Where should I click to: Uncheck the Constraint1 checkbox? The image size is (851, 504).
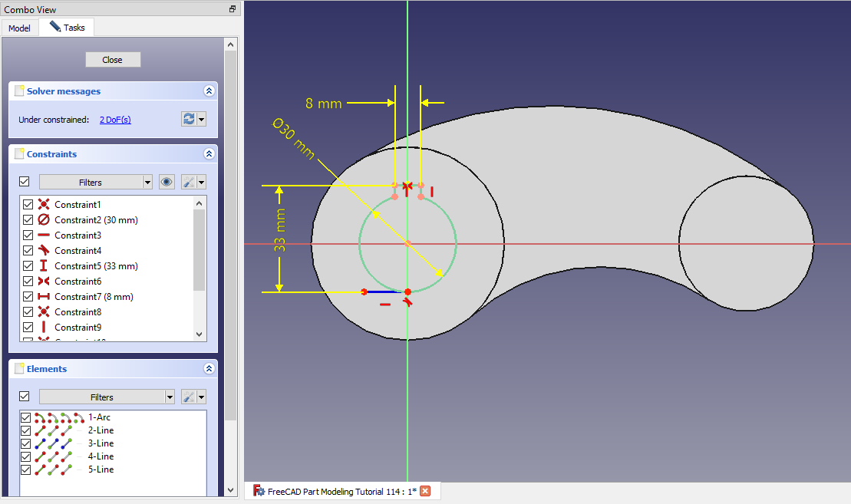(x=28, y=205)
